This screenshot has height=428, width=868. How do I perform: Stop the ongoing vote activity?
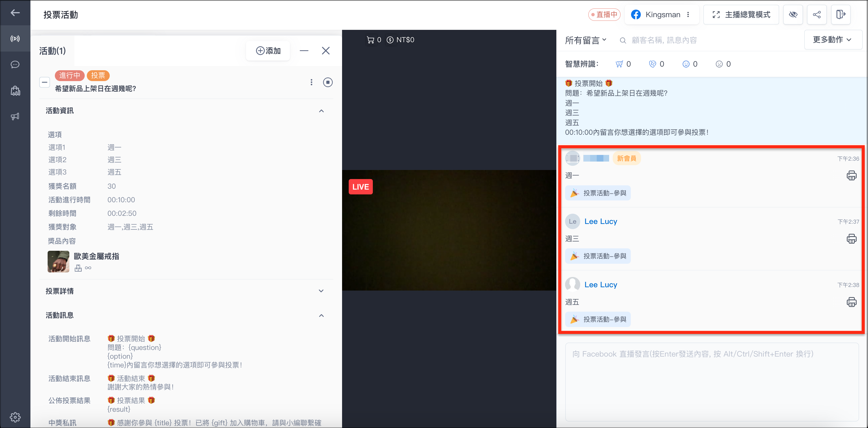pyautogui.click(x=328, y=82)
